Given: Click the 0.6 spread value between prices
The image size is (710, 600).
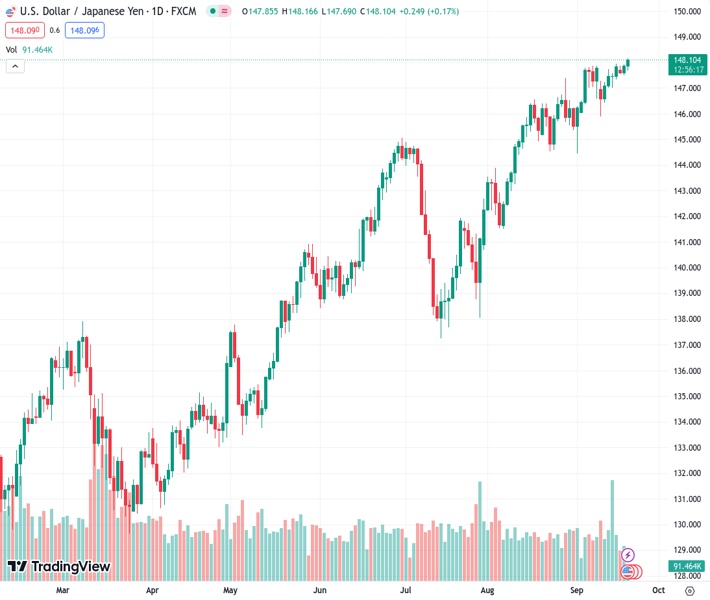Looking at the screenshot, I should click(x=54, y=30).
